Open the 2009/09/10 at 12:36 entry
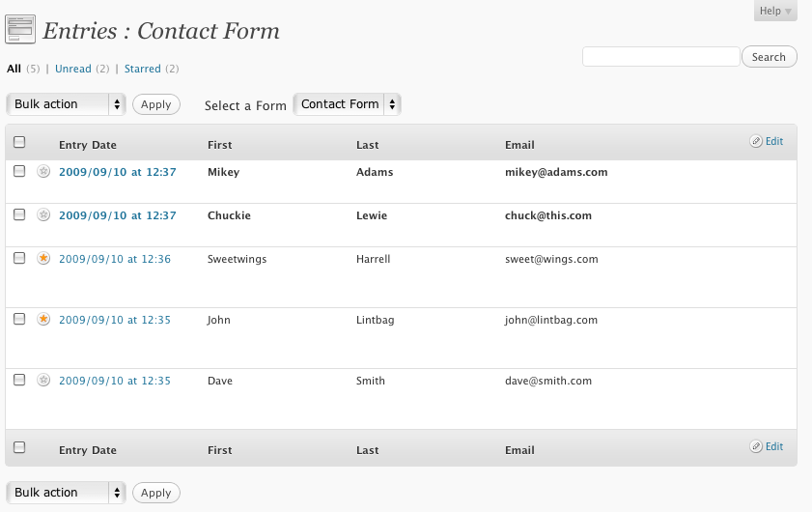The height and width of the screenshot is (512, 812). [x=115, y=259]
